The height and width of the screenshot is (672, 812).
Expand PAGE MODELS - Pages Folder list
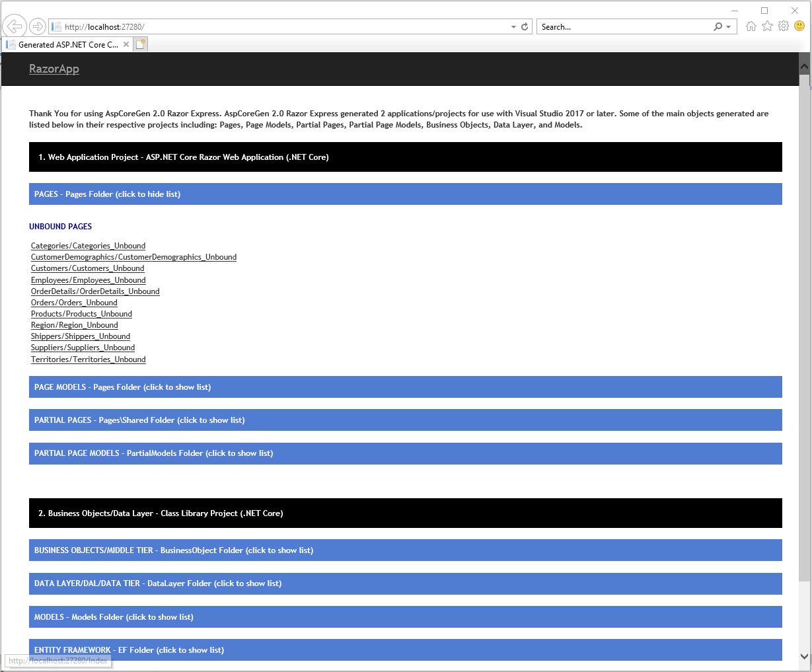pos(406,387)
